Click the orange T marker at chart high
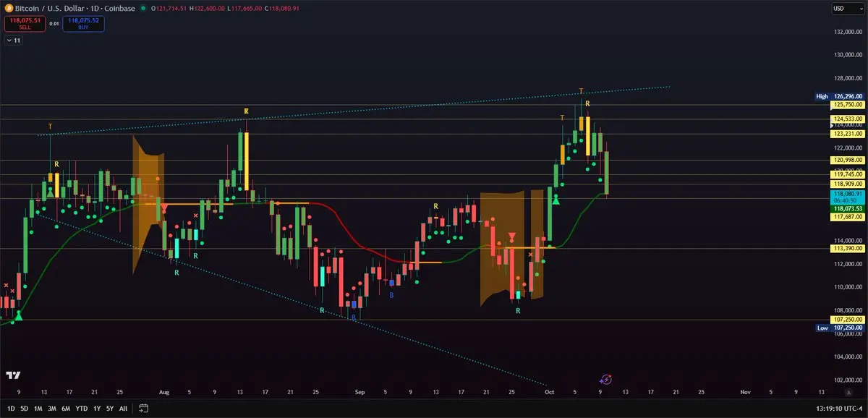This screenshot has width=868, height=418. click(x=581, y=91)
